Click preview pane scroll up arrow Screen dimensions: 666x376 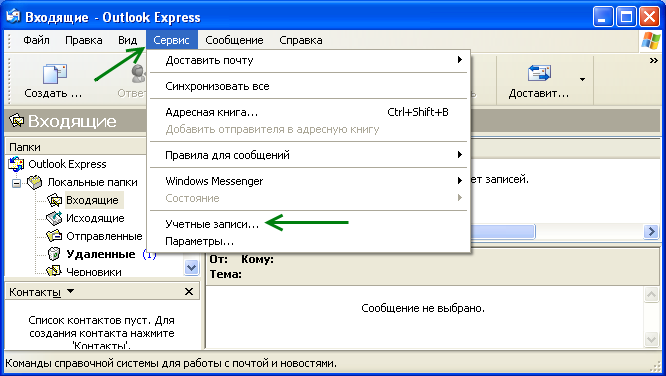click(651, 294)
